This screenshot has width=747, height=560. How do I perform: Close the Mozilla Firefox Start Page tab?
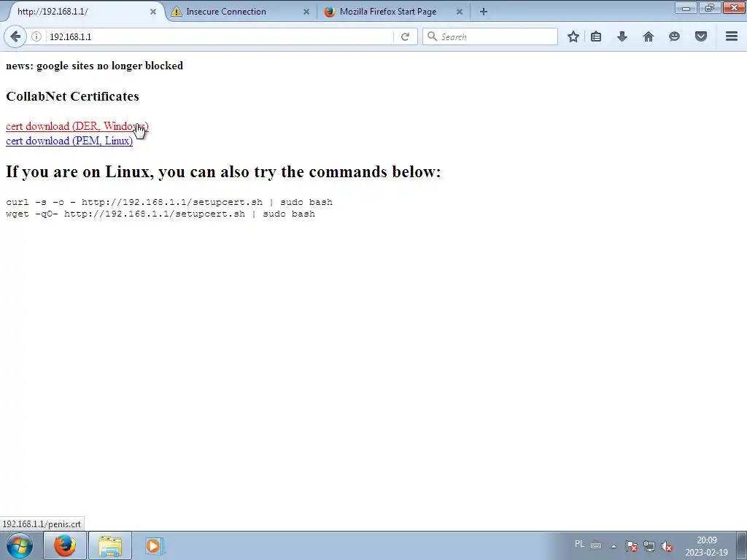tap(460, 12)
